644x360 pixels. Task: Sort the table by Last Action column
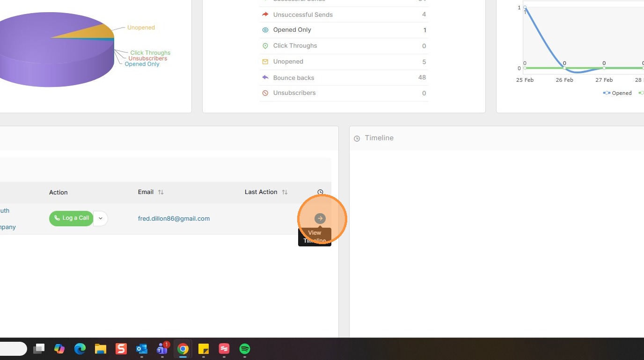[285, 192]
